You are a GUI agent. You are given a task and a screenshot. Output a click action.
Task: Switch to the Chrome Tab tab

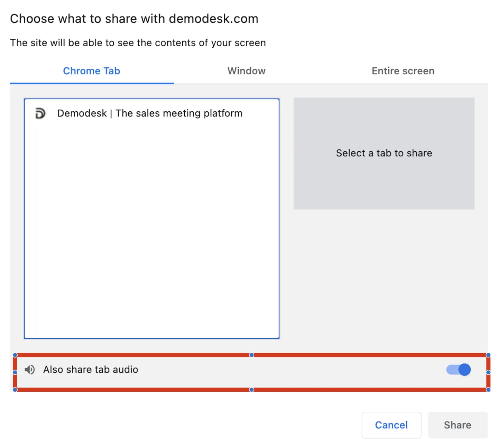pos(92,71)
